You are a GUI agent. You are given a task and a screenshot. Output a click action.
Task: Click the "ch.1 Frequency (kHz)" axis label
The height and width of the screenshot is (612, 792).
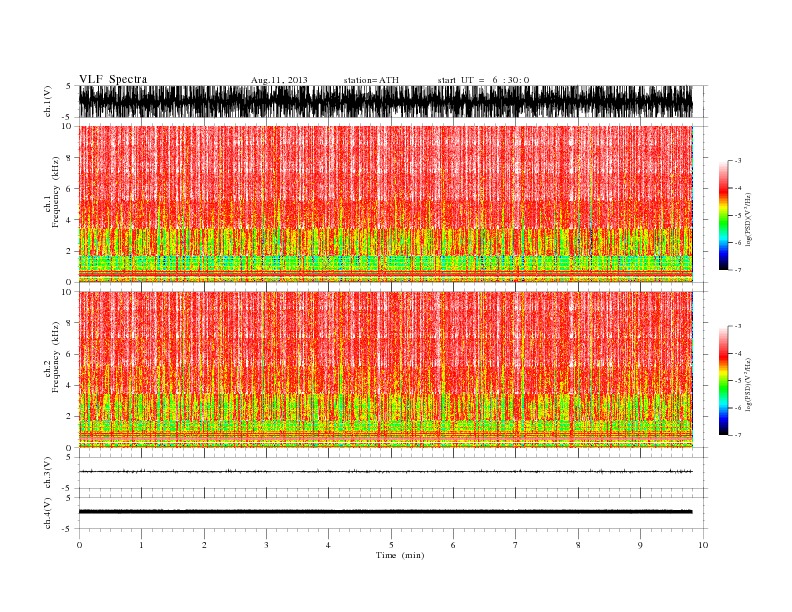point(52,192)
